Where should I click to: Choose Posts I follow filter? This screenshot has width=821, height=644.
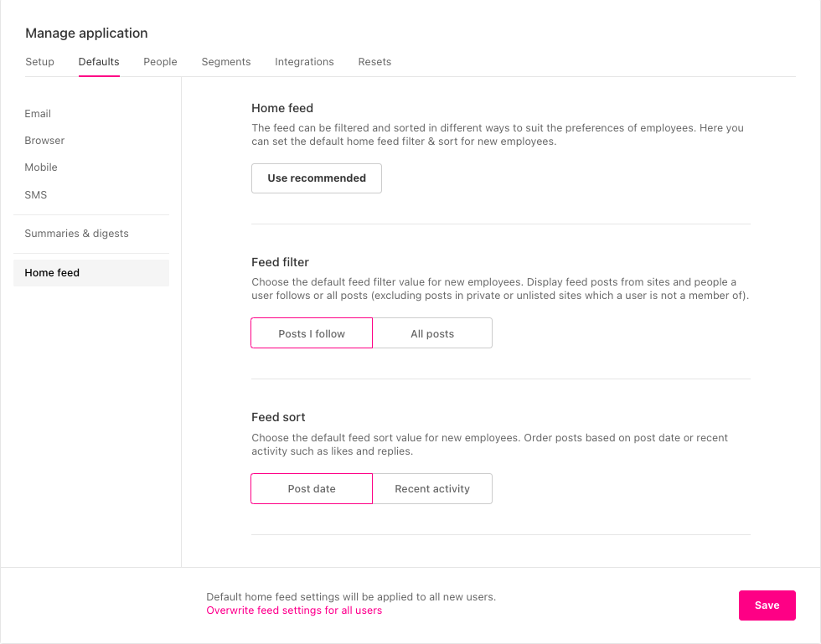[312, 333]
